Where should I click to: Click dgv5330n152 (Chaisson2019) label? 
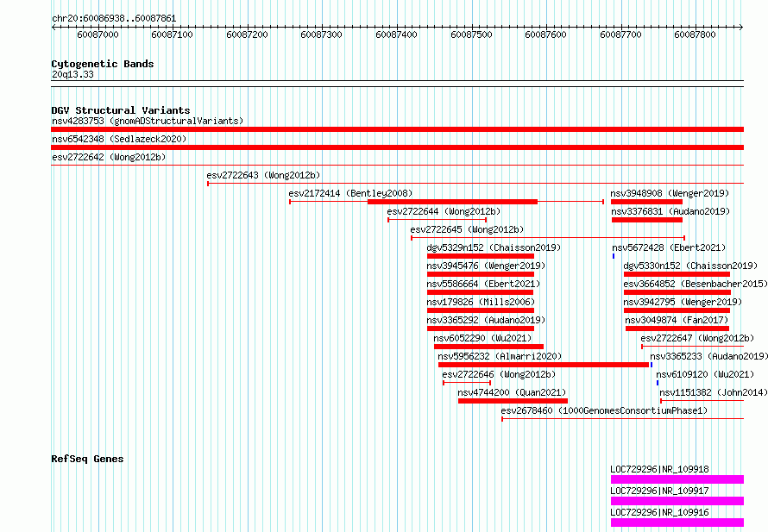click(x=690, y=266)
